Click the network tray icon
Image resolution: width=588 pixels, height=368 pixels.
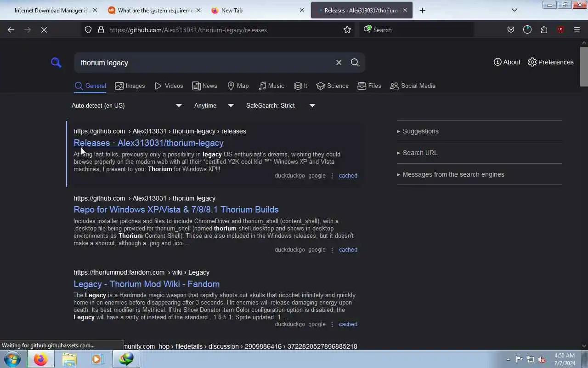pos(531,360)
